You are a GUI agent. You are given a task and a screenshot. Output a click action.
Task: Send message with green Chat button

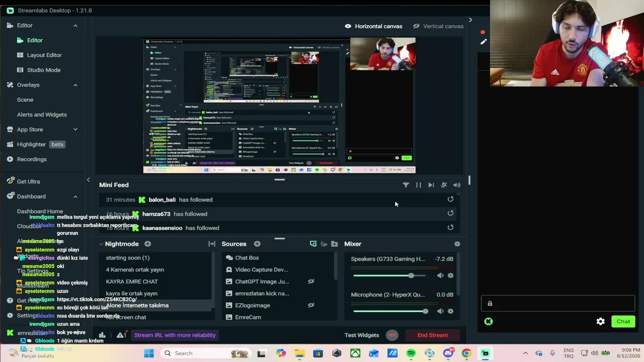pyautogui.click(x=623, y=322)
